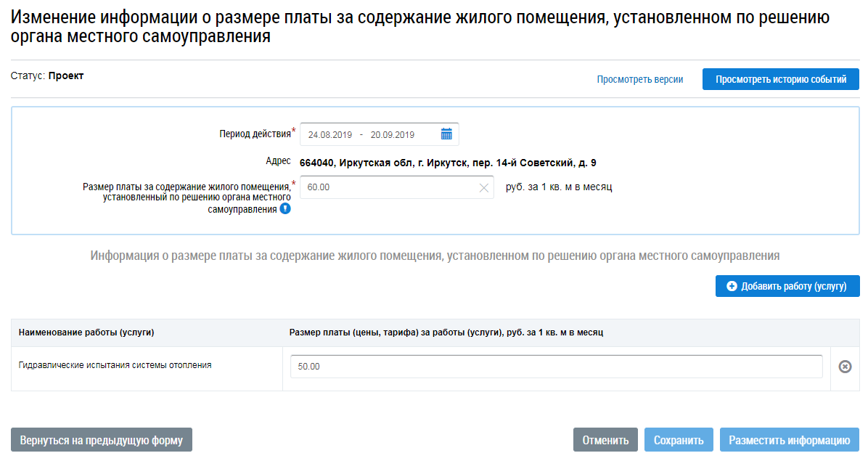Clear the 60.00 payment amount with X icon
868x461 pixels.
tap(484, 187)
